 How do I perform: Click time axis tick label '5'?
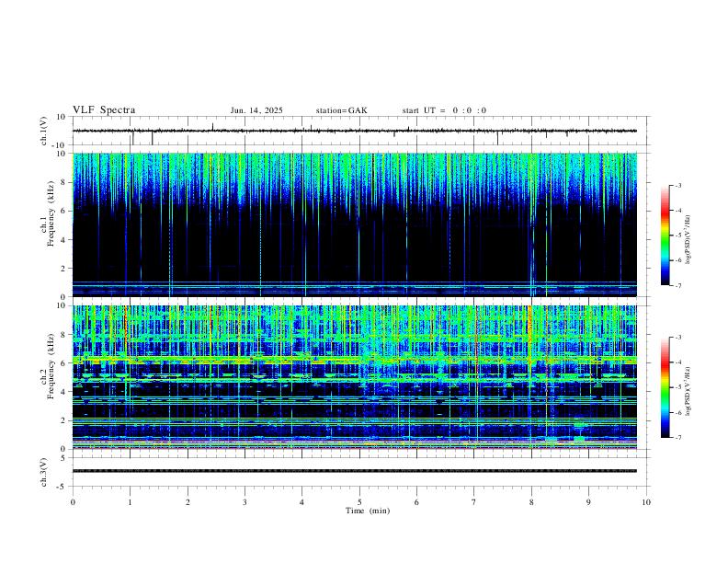click(359, 502)
